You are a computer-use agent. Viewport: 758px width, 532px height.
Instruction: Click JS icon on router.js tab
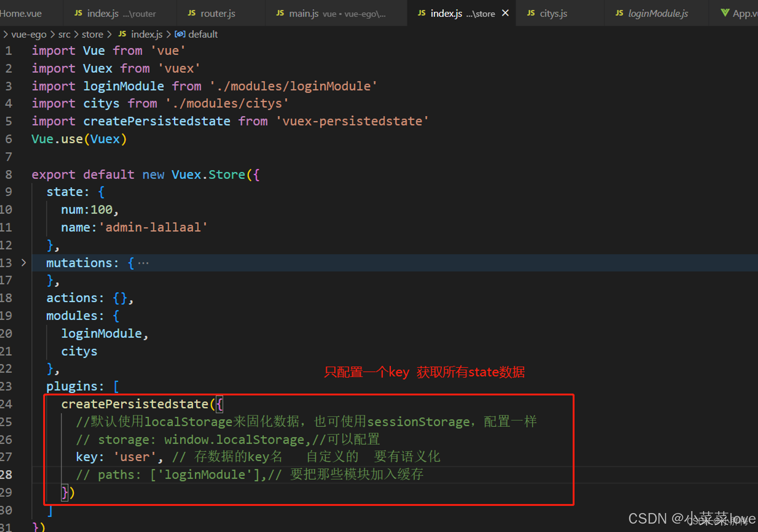[x=192, y=13]
